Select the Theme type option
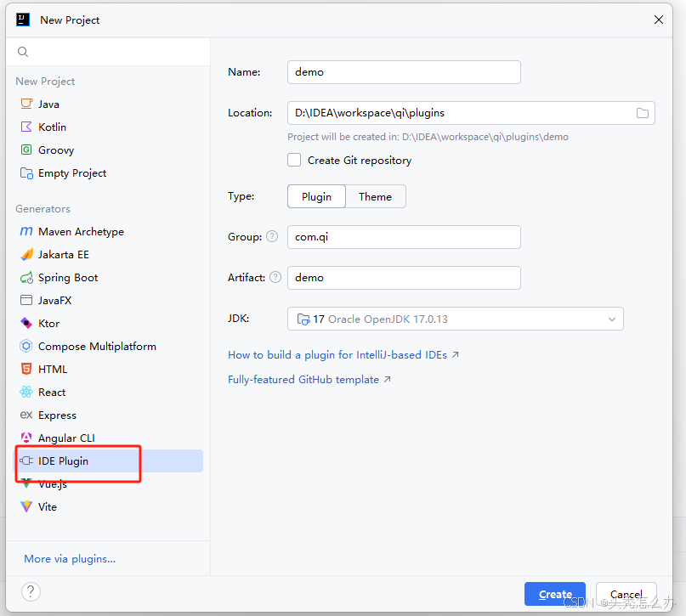The height and width of the screenshot is (616, 686). pos(376,196)
